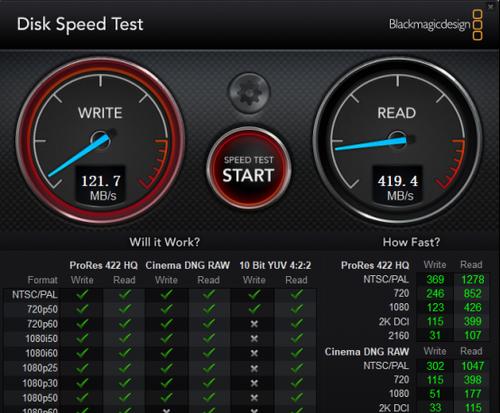Click 10 Bit YUV Read checkmark for 1080p25

point(297,368)
